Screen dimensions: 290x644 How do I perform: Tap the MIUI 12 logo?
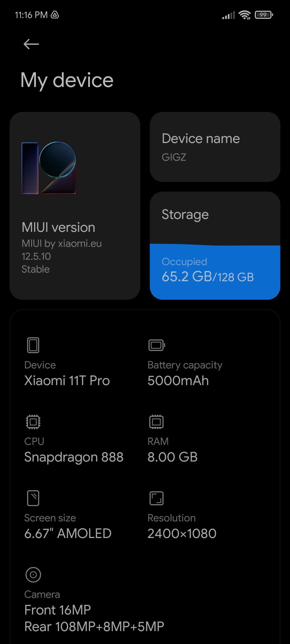click(x=49, y=168)
